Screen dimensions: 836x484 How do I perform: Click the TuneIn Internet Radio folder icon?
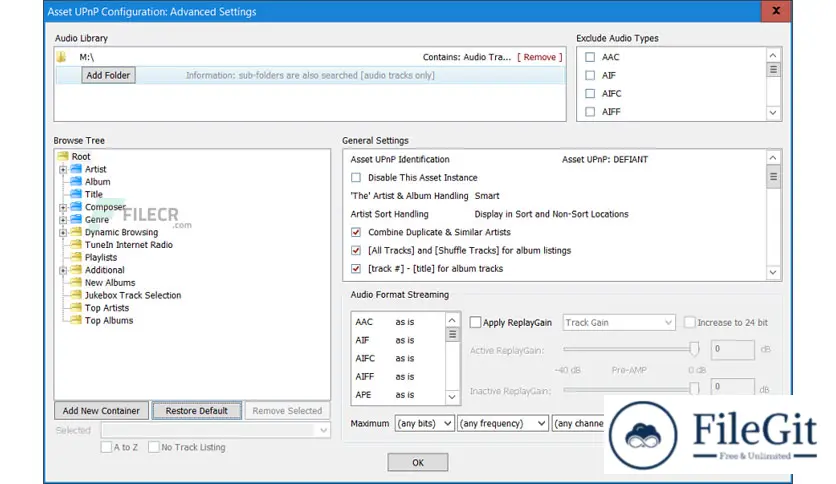pos(76,245)
